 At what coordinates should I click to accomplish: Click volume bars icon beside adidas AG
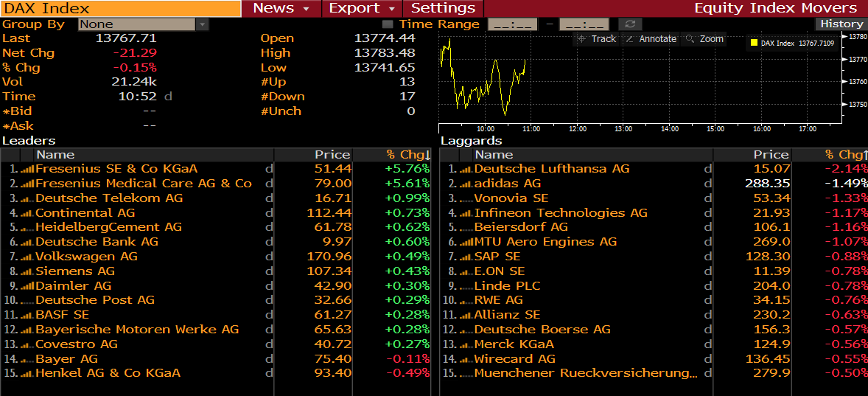(x=466, y=184)
